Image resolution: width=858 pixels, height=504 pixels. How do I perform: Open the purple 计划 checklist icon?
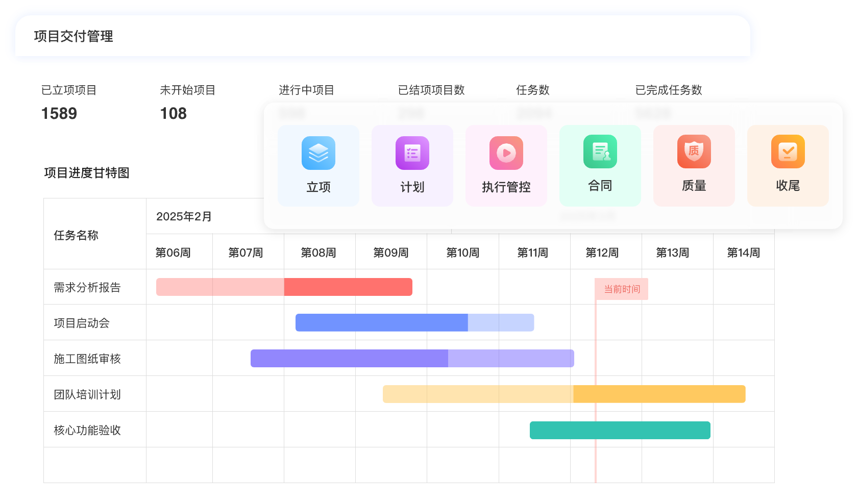coord(412,153)
